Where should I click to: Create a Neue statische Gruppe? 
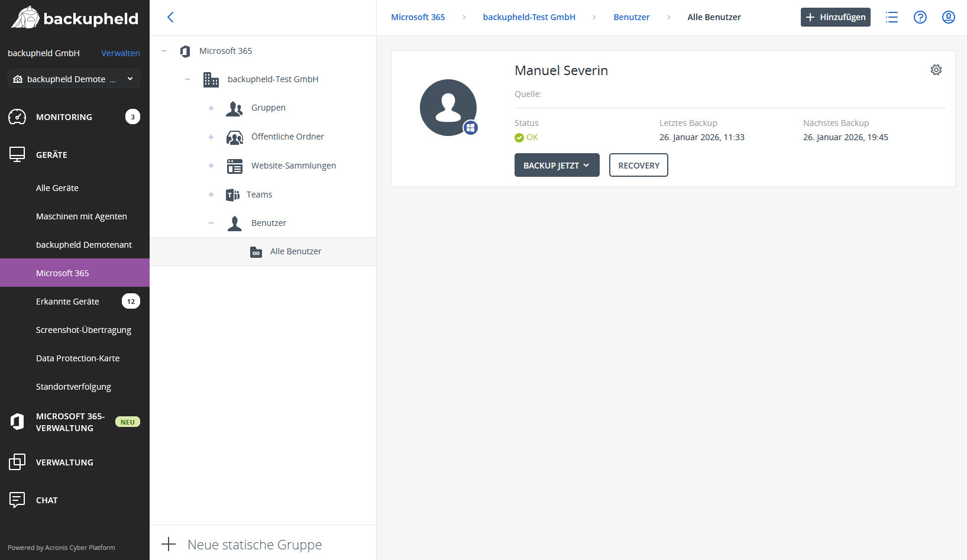(x=254, y=544)
